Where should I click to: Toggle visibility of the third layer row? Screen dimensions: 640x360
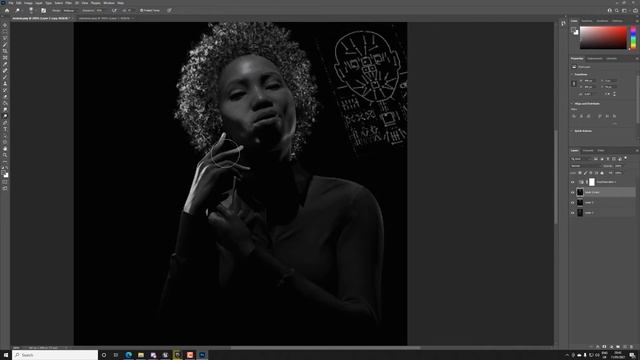point(573,202)
